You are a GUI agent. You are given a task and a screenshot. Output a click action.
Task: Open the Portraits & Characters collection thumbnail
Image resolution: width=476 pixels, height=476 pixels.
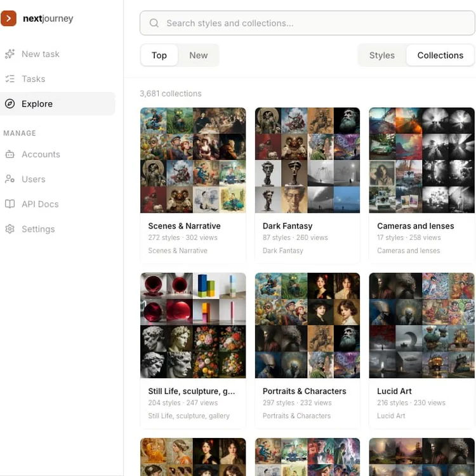308,326
